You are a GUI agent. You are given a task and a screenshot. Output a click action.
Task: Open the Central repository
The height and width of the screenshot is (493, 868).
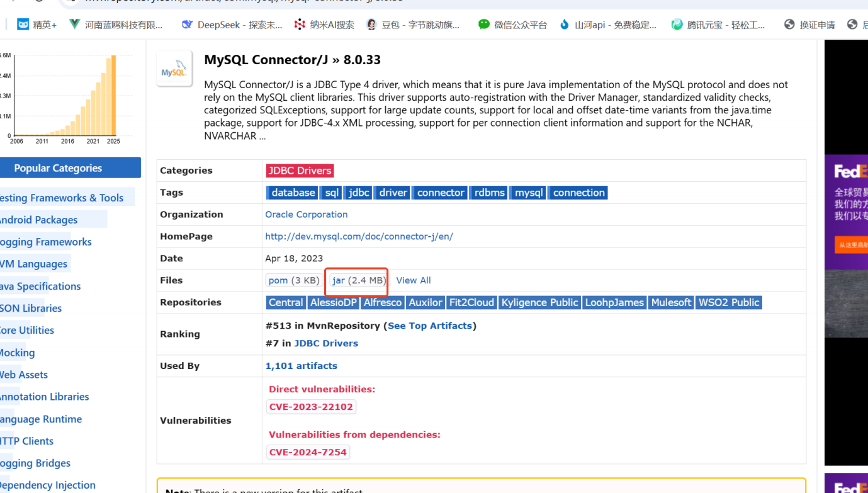(x=286, y=303)
